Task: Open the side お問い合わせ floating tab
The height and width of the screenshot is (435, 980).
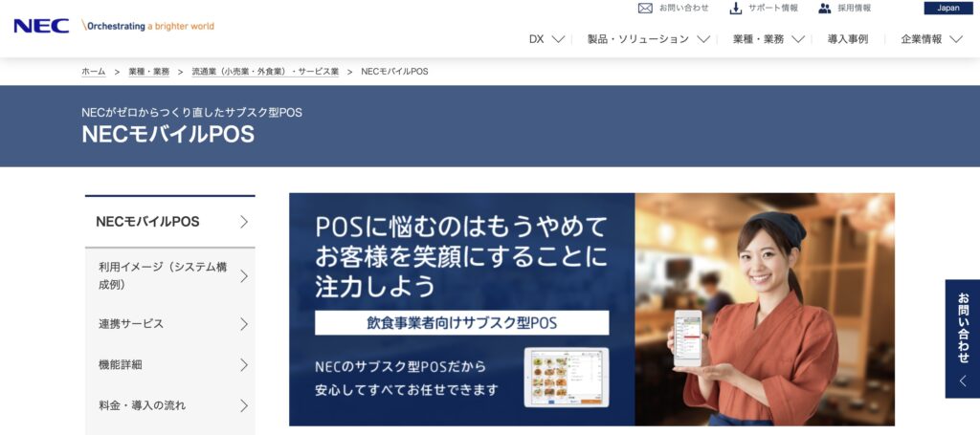Action: pos(963,338)
